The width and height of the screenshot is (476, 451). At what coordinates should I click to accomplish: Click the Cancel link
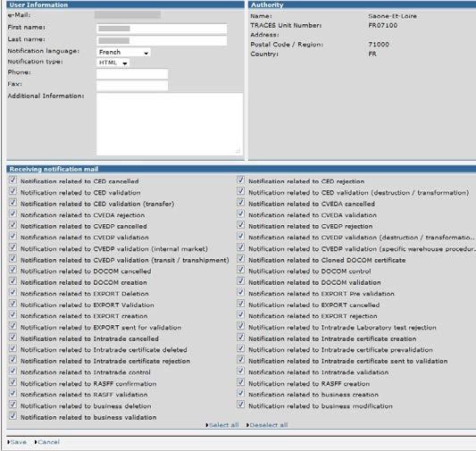click(x=47, y=442)
